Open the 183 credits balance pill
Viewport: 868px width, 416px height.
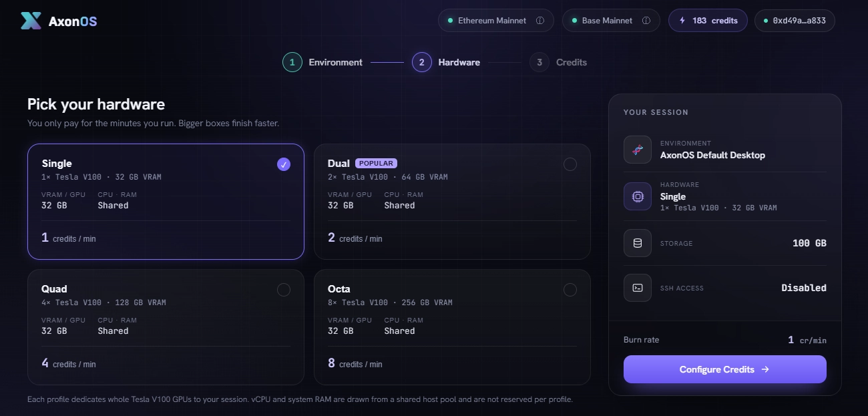click(708, 21)
